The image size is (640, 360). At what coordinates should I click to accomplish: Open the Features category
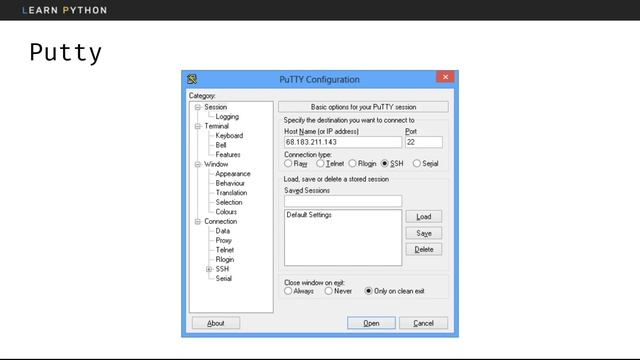coord(228,155)
